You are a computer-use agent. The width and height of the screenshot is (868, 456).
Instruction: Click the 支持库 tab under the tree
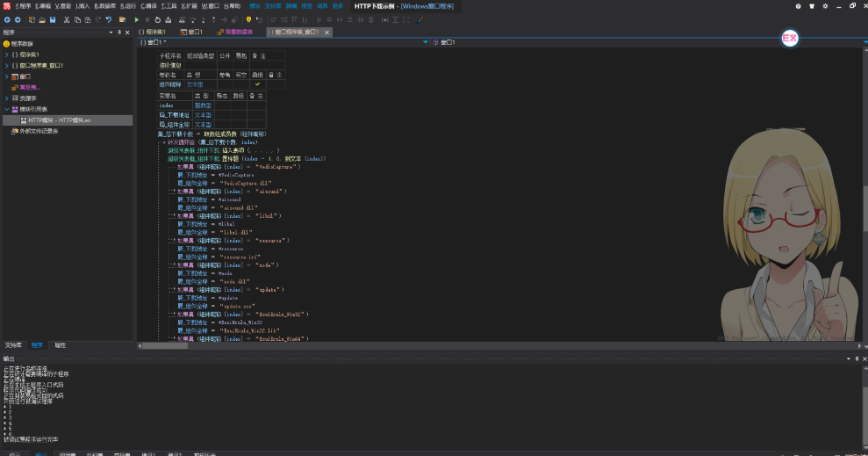pos(12,345)
